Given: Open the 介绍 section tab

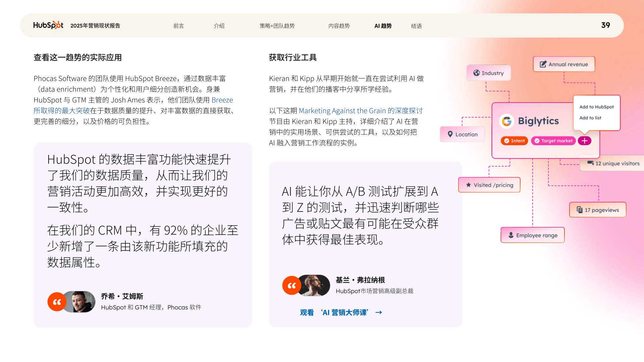Looking at the screenshot, I should coord(219,26).
